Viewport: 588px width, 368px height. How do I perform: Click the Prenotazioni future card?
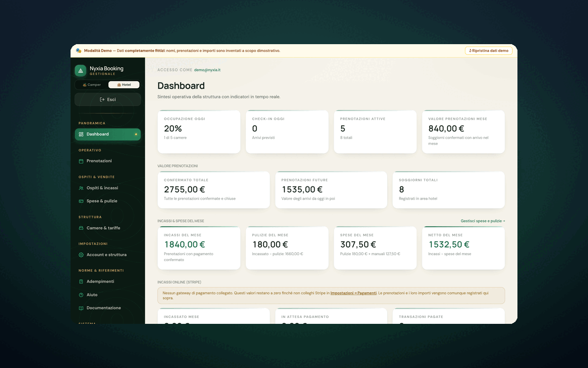pyautogui.click(x=331, y=190)
